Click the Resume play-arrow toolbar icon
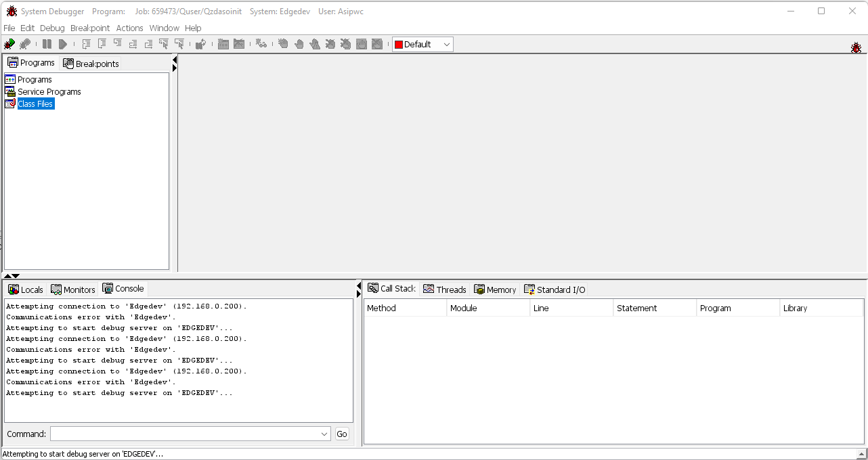 (x=62, y=44)
